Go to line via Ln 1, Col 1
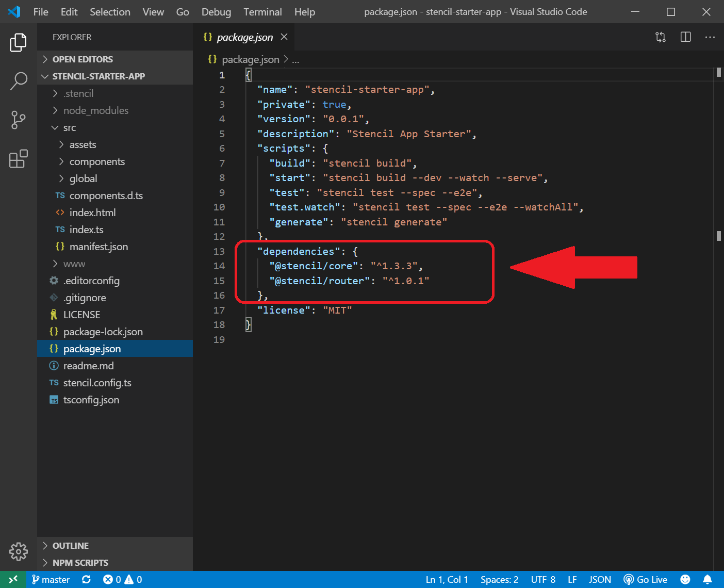Viewport: 724px width, 588px height. pos(447,580)
